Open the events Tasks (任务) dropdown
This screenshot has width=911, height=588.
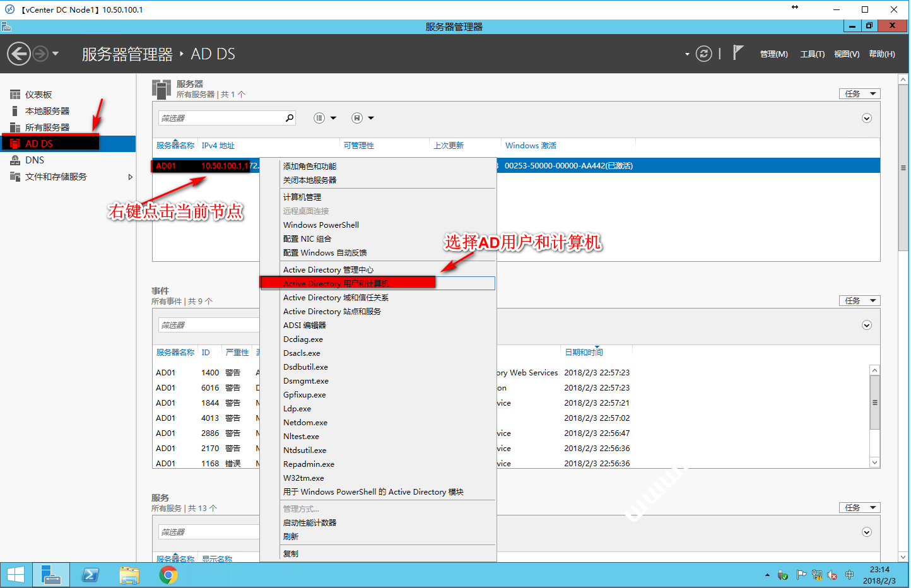[859, 301]
